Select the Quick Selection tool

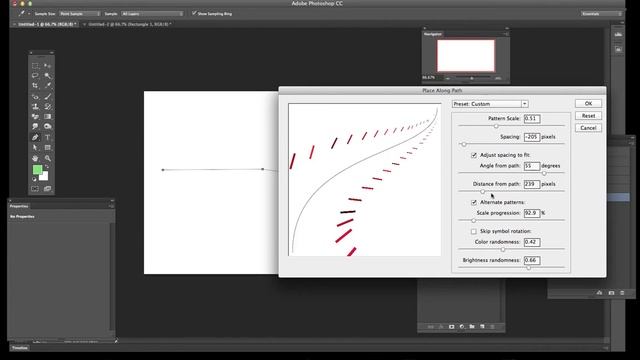(x=47, y=76)
